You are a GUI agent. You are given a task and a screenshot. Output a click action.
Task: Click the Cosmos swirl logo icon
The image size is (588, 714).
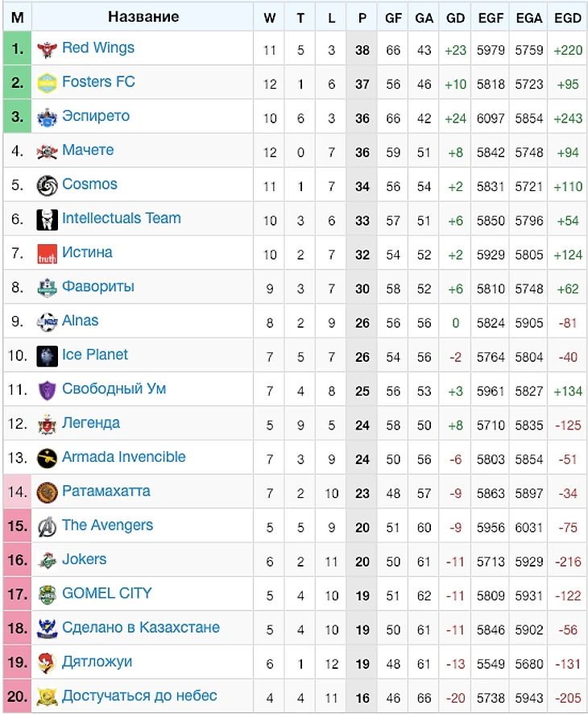[47, 186]
